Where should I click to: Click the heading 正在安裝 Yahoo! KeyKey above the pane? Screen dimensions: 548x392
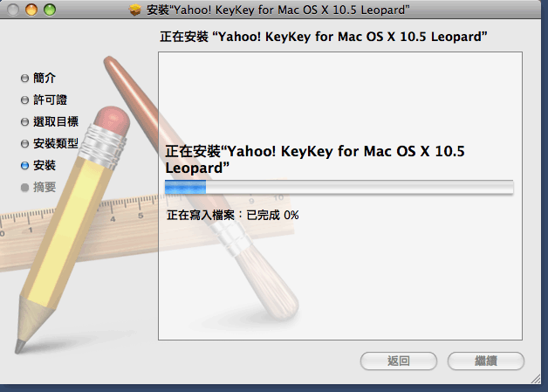click(324, 37)
